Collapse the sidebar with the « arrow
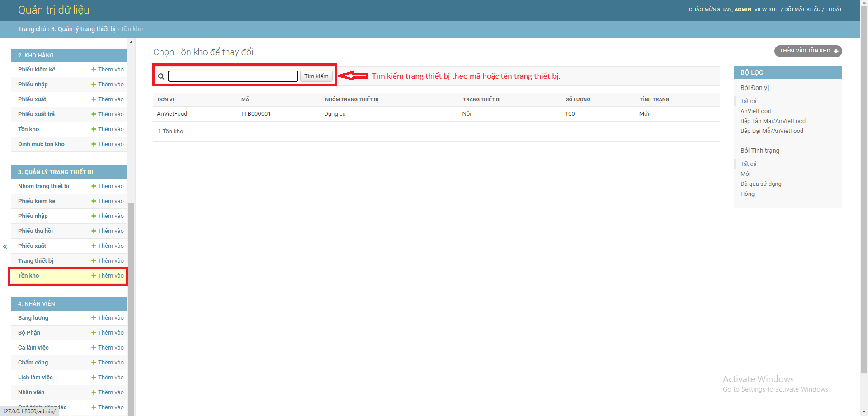Screen dimensions: 868x416 [5, 246]
